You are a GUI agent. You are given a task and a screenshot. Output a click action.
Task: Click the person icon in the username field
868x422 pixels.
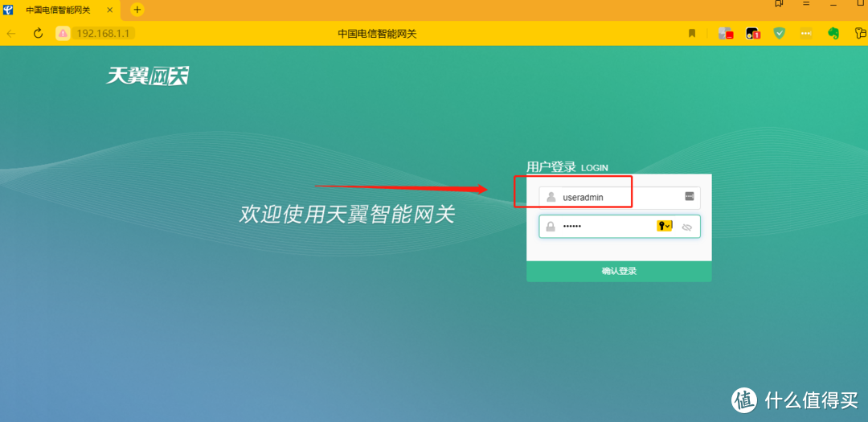tap(551, 197)
